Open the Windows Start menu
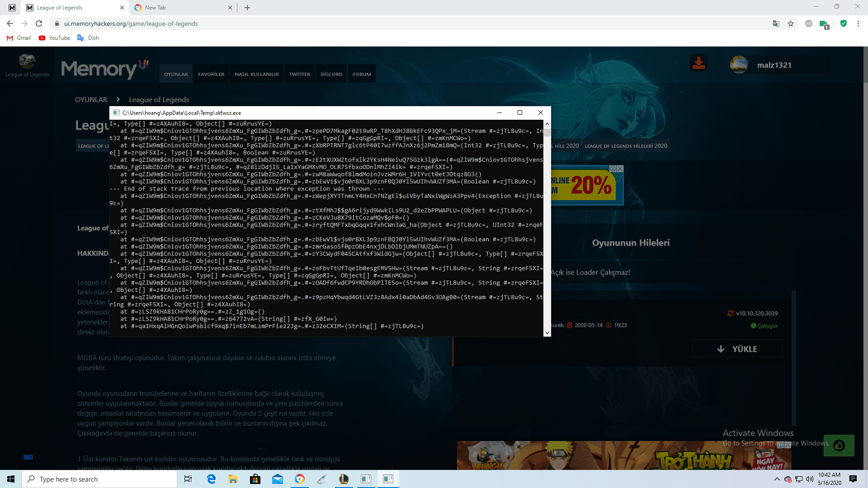This screenshot has height=488, width=868. tap(11, 479)
